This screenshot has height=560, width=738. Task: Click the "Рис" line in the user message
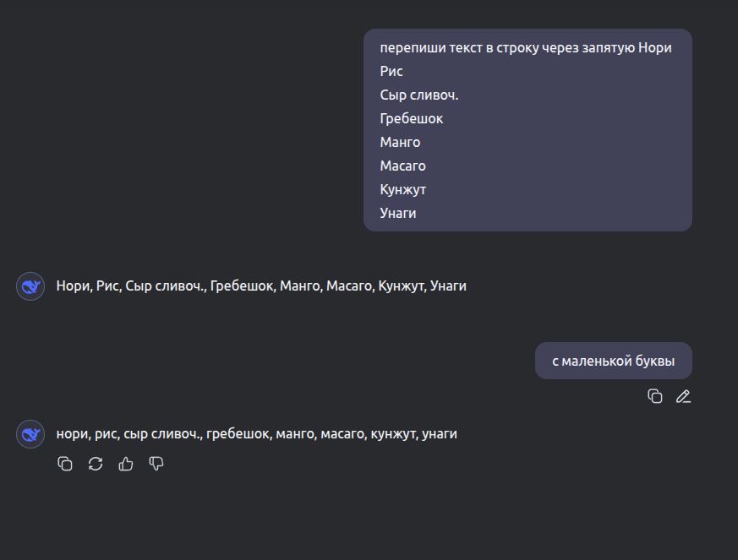[391, 72]
